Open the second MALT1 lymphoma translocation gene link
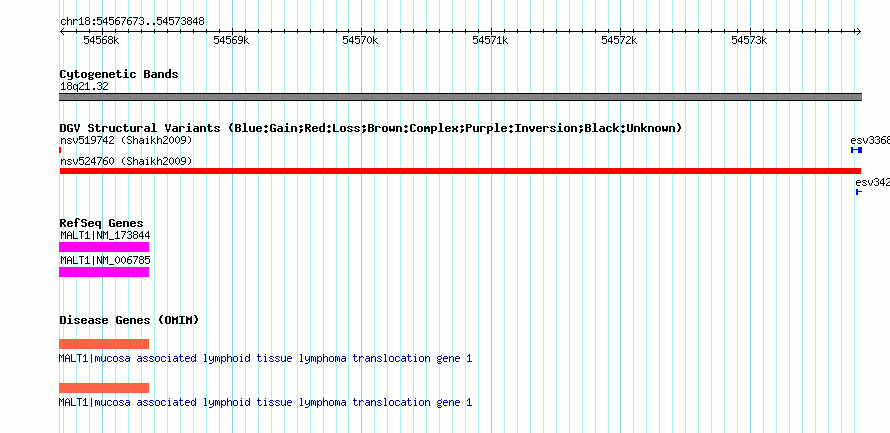 [265, 402]
